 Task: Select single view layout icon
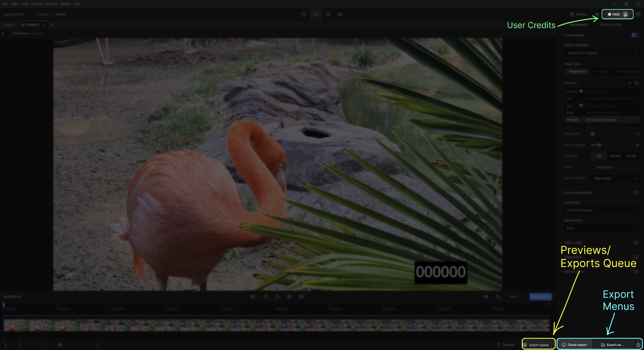pos(316,14)
